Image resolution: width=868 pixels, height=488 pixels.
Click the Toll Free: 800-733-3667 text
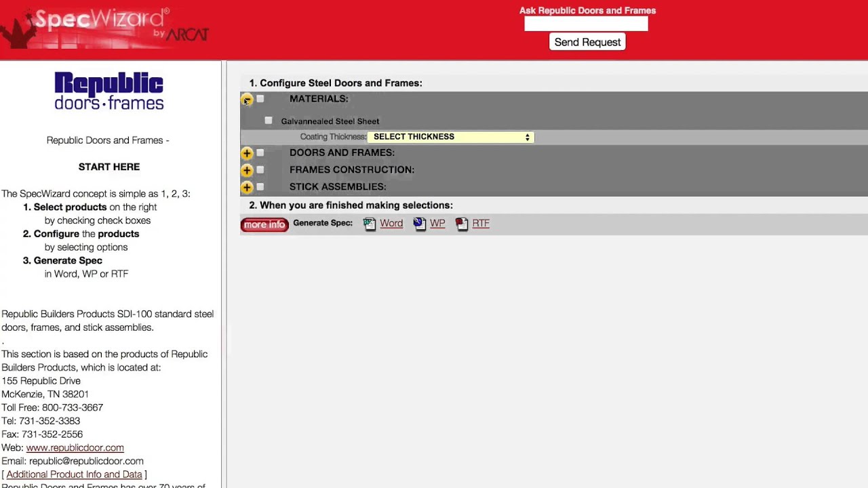point(52,407)
